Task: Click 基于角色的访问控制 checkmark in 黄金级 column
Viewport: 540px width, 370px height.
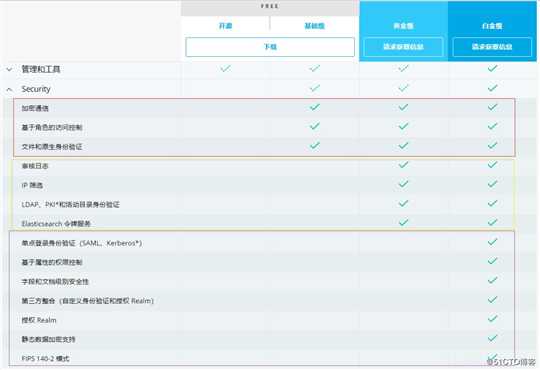Action: [x=403, y=126]
